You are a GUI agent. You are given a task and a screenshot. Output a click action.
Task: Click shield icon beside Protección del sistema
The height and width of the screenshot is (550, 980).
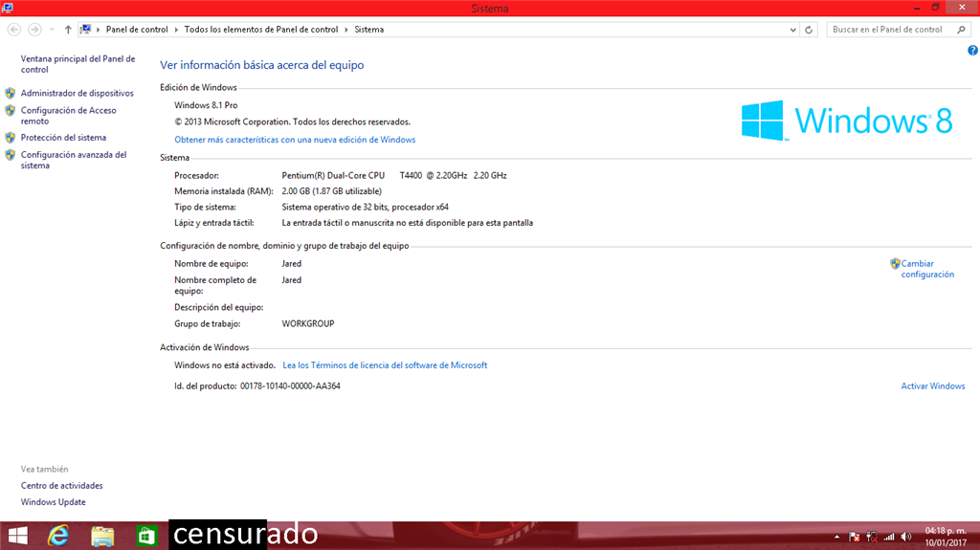click(x=10, y=138)
